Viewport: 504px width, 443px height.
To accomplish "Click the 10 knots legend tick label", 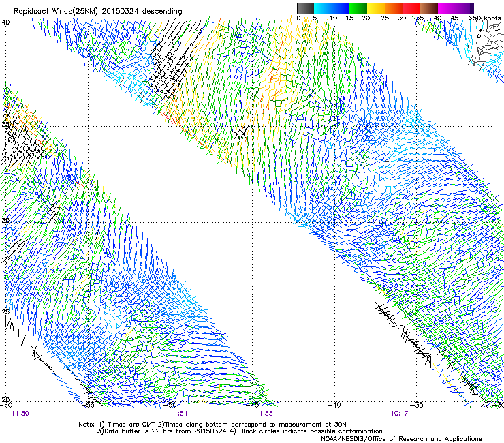I will (x=333, y=18).
